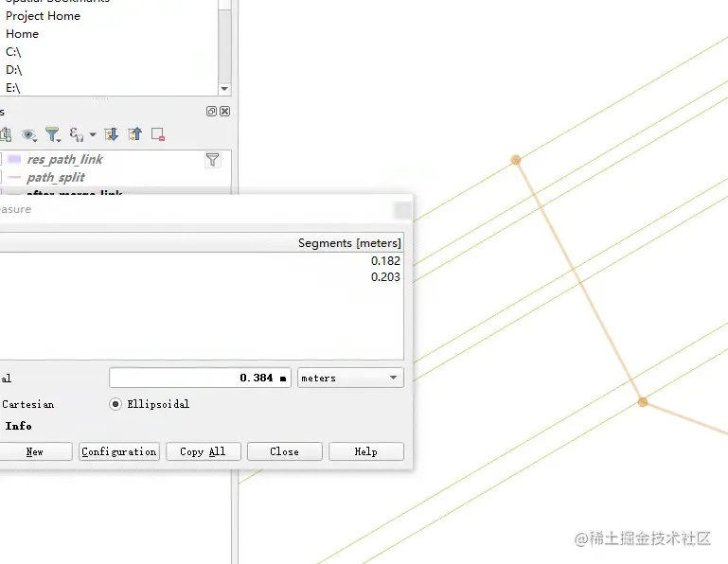Click the Remove Layer/Group icon
728x564 pixels.
coord(158,134)
